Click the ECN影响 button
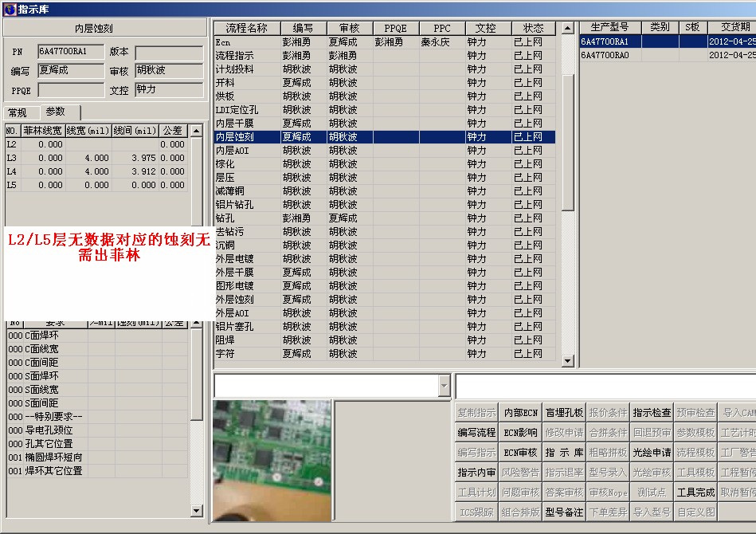Screen dimensions: 756x534 tap(520, 433)
